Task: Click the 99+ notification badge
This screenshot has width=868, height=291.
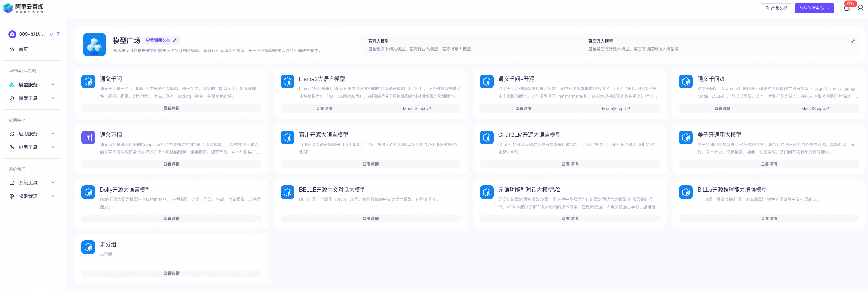Action: (851, 4)
